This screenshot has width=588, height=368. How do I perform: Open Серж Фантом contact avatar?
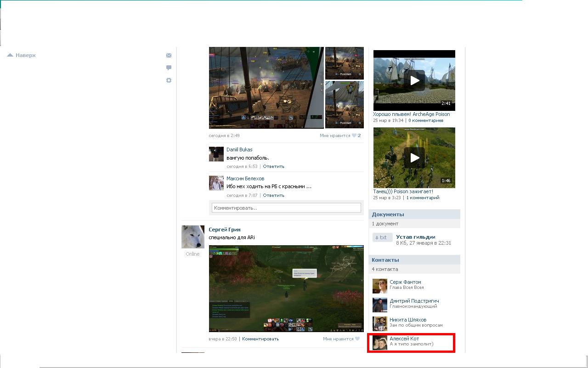380,286
